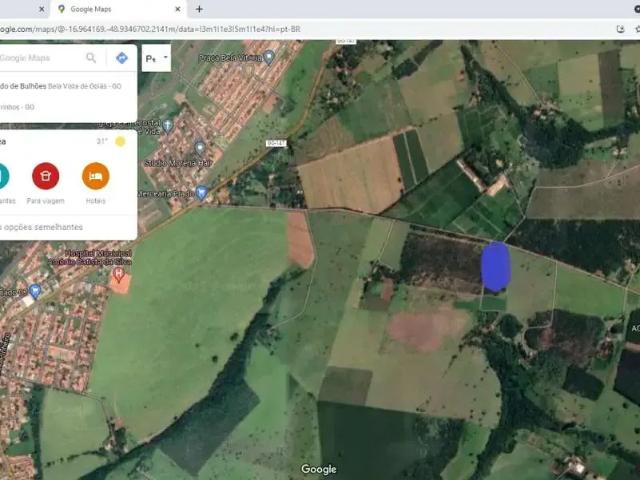Select the church map pin
The image size is (640, 480).
point(167,126)
